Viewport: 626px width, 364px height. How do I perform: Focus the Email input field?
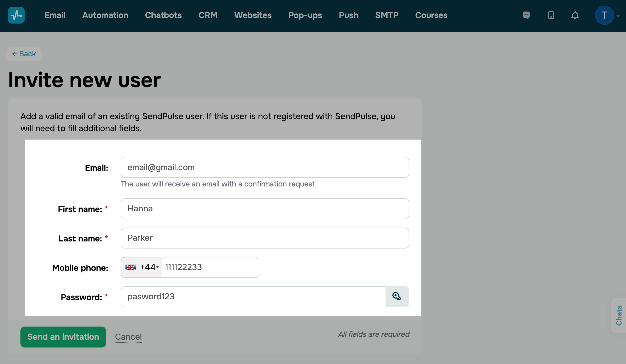[x=265, y=167]
